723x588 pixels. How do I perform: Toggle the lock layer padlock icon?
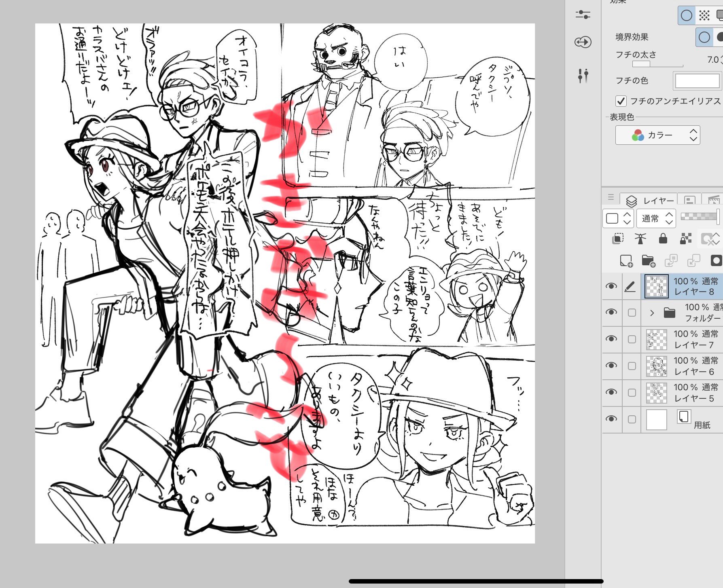point(663,239)
